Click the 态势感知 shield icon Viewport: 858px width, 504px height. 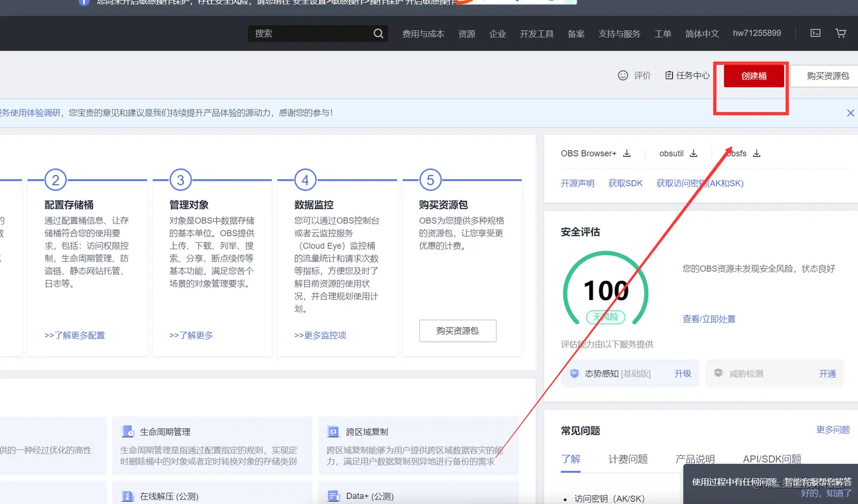click(574, 373)
